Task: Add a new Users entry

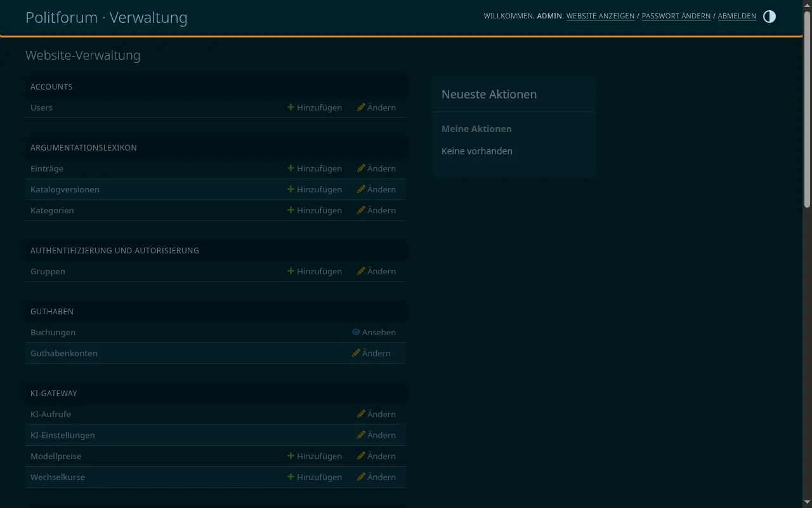Action: [315, 107]
